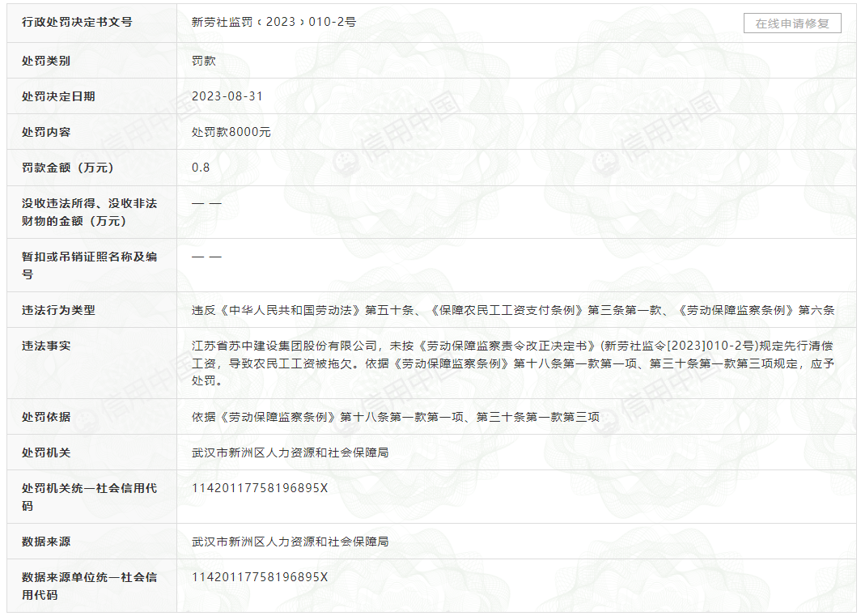The width and height of the screenshot is (861, 616).
Task: Click the 违法事实 paragraph about 江苏省苏中建设集团
Action: (x=512, y=363)
